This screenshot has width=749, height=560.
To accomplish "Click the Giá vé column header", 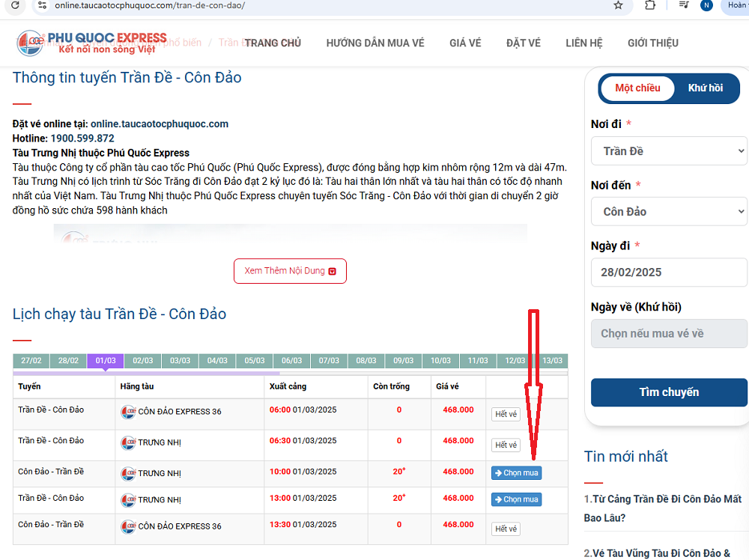I will point(447,386).
